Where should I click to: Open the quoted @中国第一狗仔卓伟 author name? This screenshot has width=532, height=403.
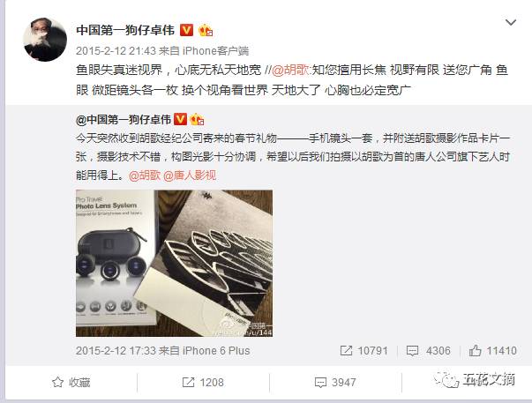tap(124, 119)
